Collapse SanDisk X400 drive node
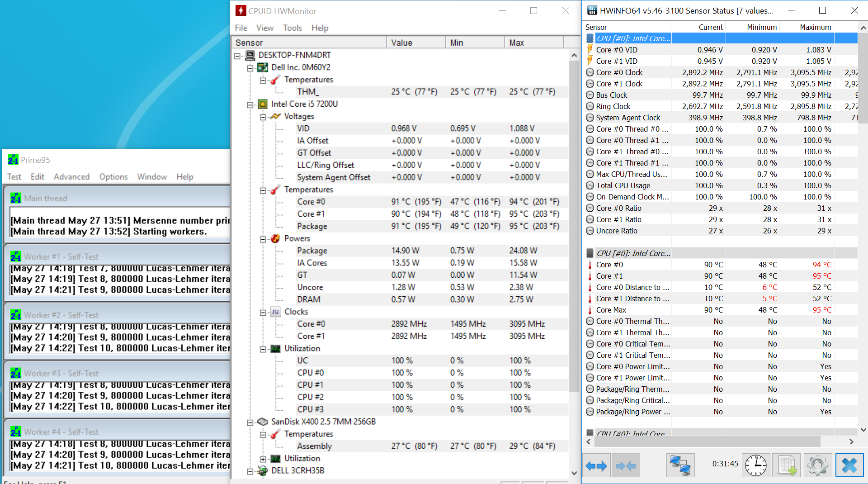The image size is (868, 484). click(250, 422)
